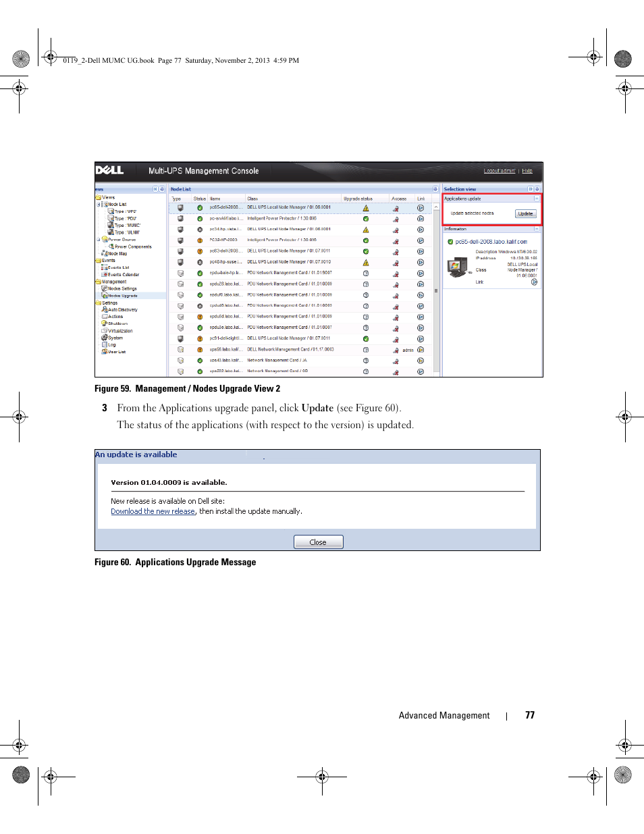Click the up-to-date status icon for pc-arvklif.labo
The image size is (644, 834).
366,219
